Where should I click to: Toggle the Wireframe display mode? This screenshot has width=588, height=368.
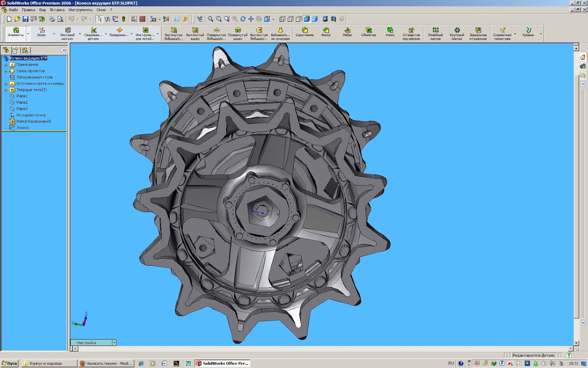[282, 19]
